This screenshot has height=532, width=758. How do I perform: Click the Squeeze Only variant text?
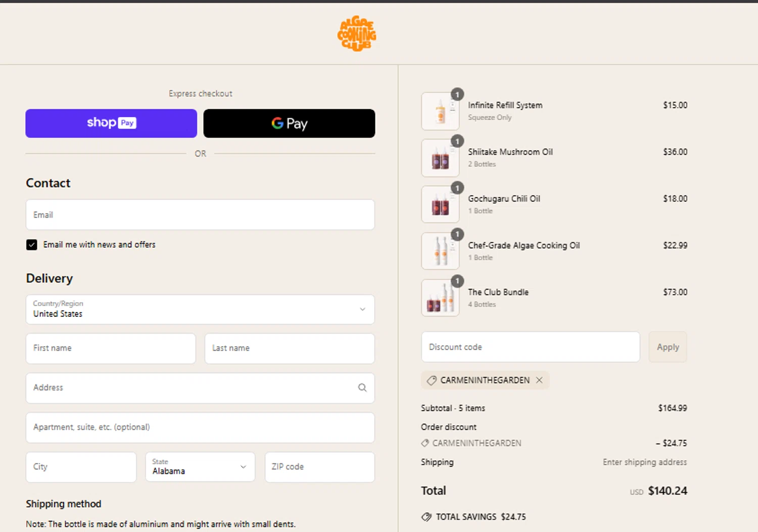[x=490, y=117]
